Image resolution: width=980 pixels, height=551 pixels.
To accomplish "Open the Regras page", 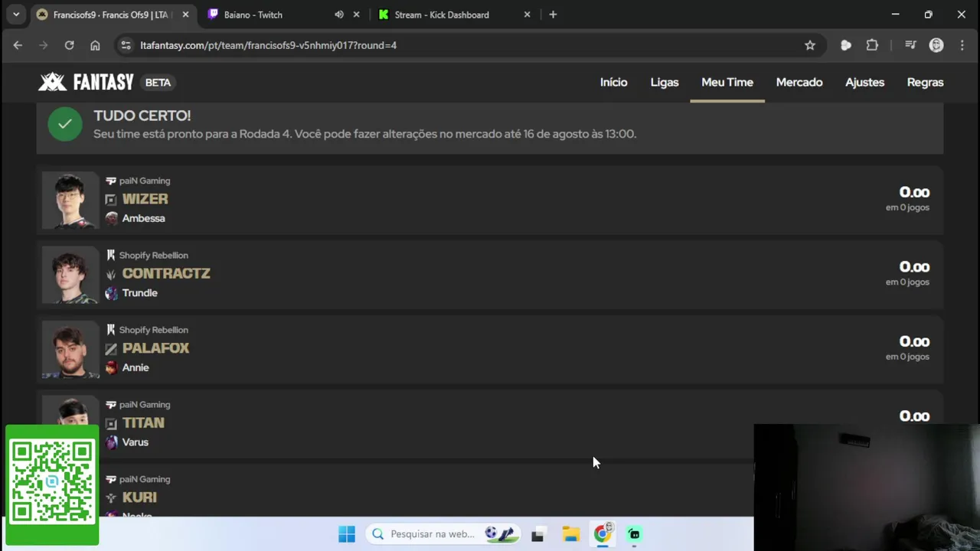I will [x=925, y=82].
